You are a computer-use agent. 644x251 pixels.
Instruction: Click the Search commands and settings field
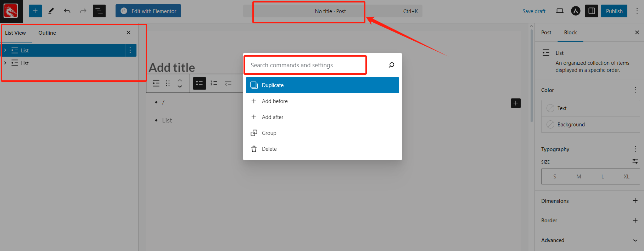[305, 65]
